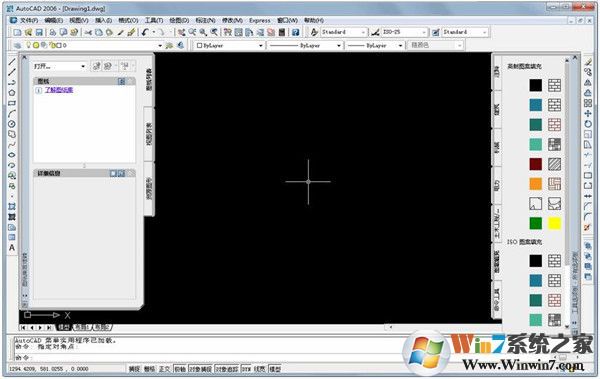Open the 编辑(E) menu
The height and width of the screenshot is (379, 600).
tap(54, 20)
